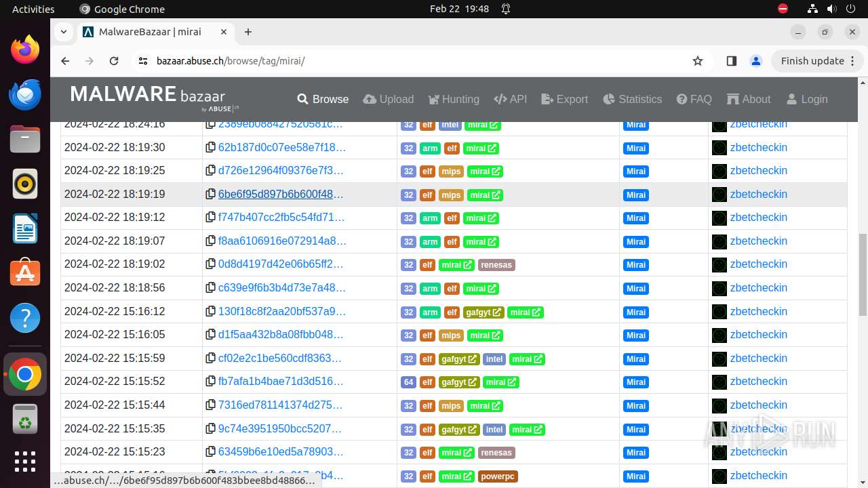Open About in the site navigation
Image resolution: width=868 pixels, height=488 pixels.
tap(749, 99)
